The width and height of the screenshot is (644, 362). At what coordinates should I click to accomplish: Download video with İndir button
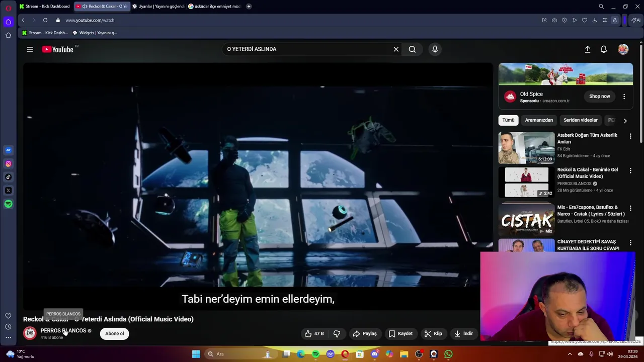pos(463,333)
